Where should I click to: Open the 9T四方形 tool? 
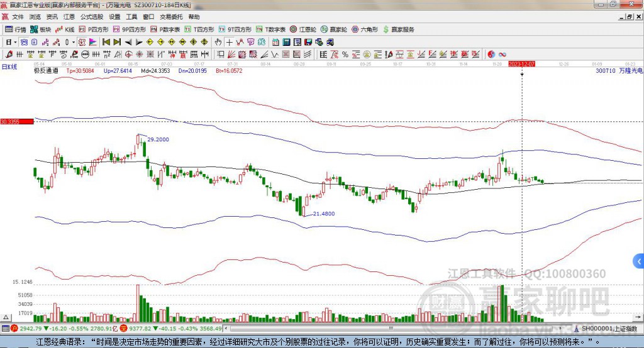pyautogui.click(x=235, y=30)
